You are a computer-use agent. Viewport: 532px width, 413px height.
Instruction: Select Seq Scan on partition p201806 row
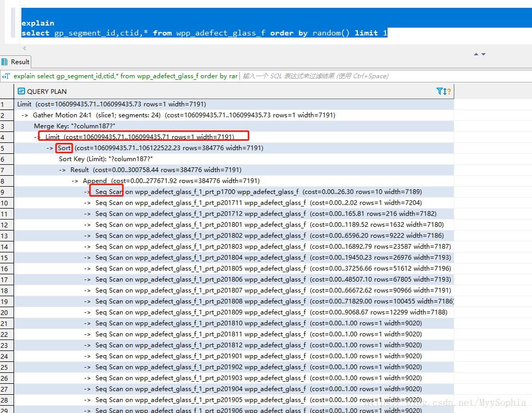[x=234, y=280]
